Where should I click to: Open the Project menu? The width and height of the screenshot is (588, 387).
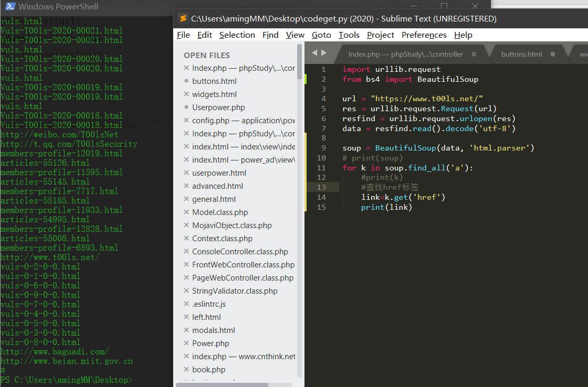[380, 35]
